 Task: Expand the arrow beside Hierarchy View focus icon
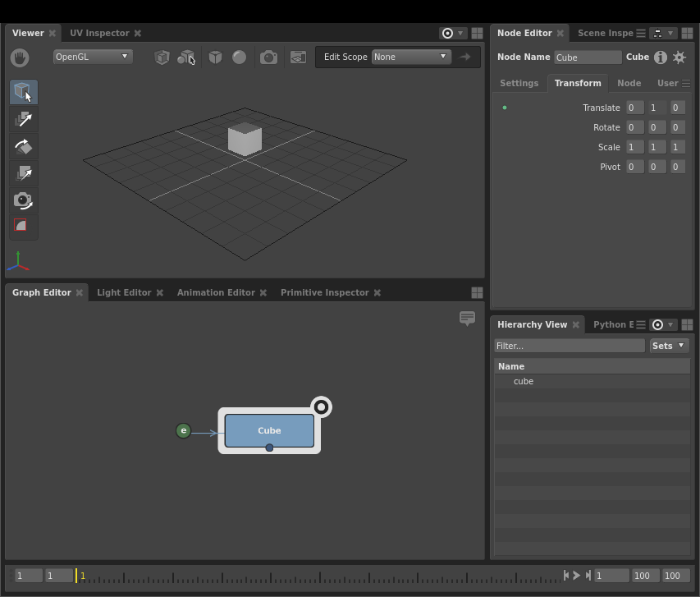point(670,324)
